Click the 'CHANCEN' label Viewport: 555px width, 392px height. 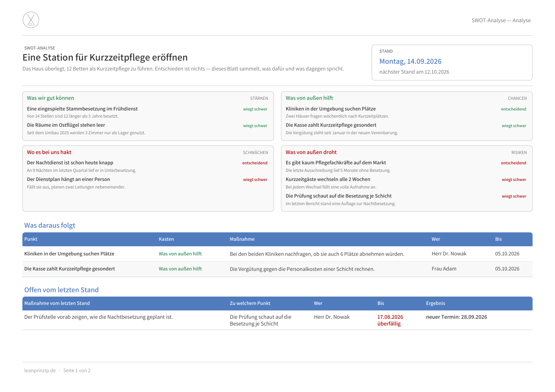click(x=517, y=98)
